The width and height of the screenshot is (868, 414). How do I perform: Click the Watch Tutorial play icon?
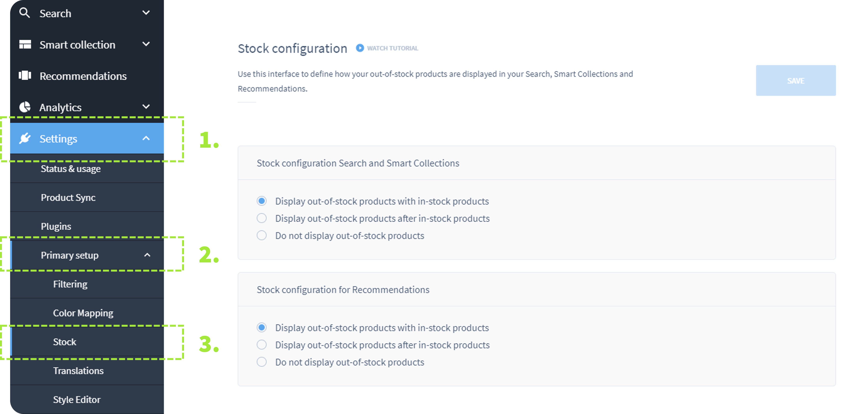point(360,48)
